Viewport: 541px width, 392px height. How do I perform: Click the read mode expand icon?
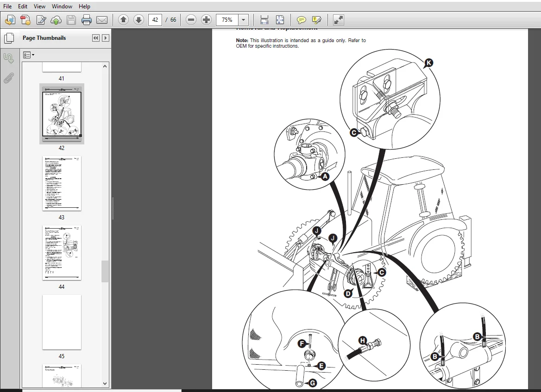tap(339, 19)
